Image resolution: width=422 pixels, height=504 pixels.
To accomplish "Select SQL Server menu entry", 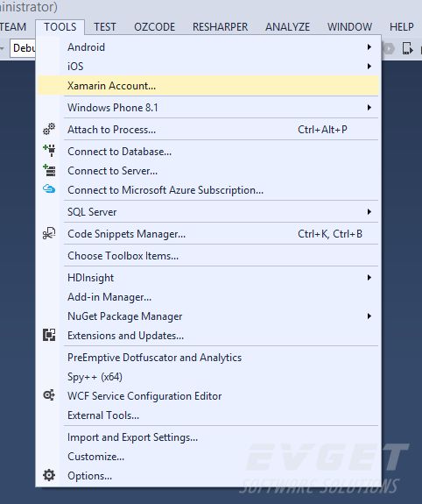I will (x=208, y=212).
